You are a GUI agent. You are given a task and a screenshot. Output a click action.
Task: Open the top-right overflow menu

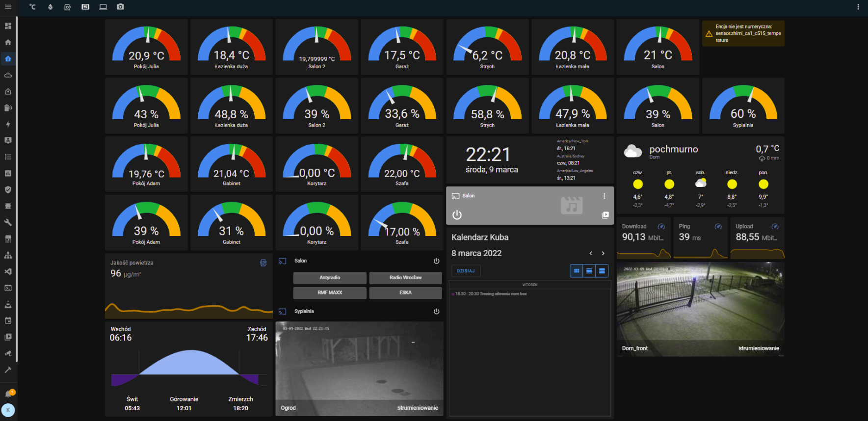[858, 7]
